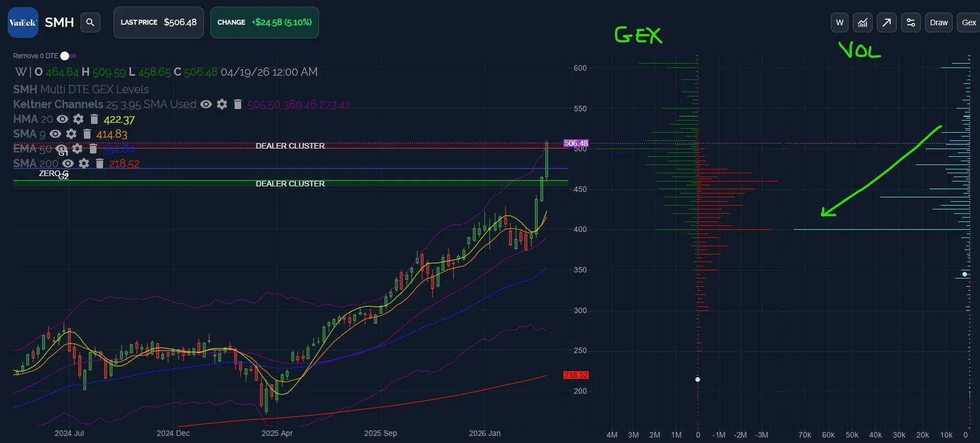Click the Draw button
The width and height of the screenshot is (980, 443).
[939, 22]
